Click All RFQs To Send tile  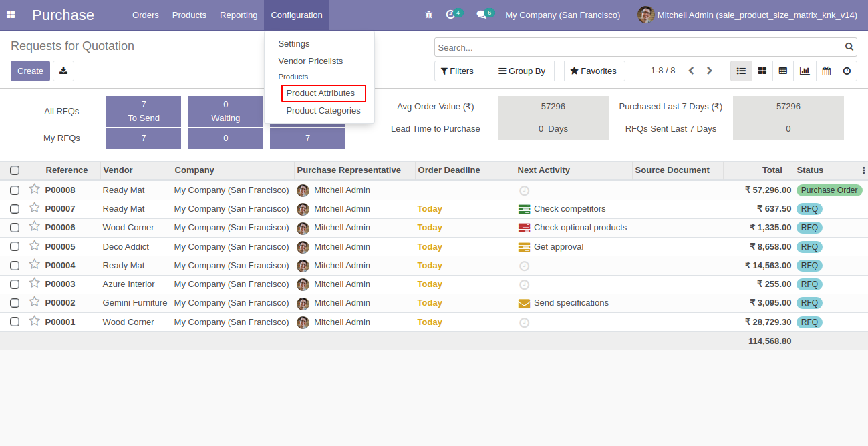coord(144,111)
